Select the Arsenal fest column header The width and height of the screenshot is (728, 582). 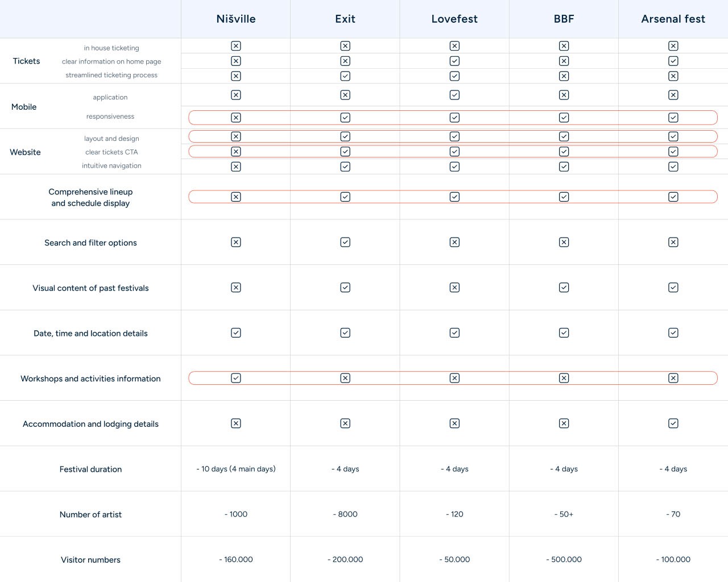[673, 19]
